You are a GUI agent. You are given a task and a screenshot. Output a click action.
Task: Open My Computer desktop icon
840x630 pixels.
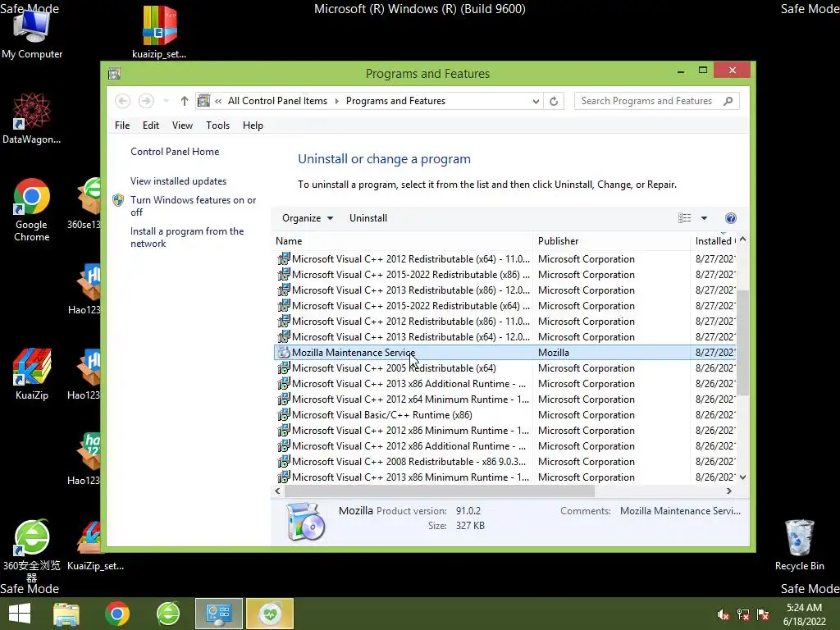(x=32, y=33)
